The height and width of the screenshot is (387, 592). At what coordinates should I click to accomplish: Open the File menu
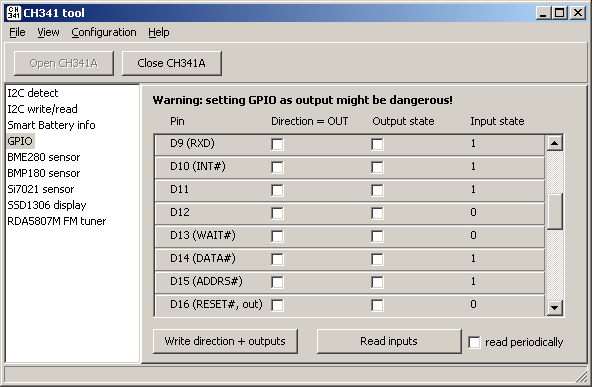tap(17, 32)
